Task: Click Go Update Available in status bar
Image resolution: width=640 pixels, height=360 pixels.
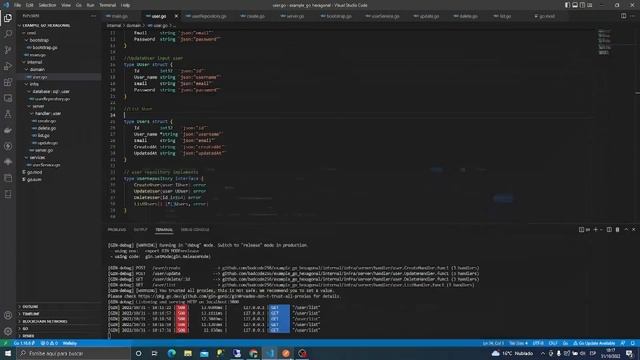Action: click(594, 343)
